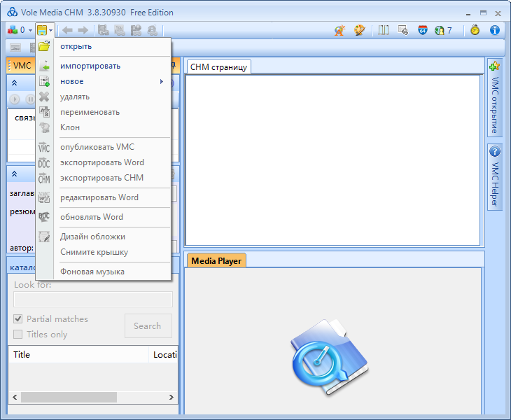Viewport: 511px width, 420px height.
Task: Click the X delete icon beside 'удалять'
Action: (x=44, y=97)
